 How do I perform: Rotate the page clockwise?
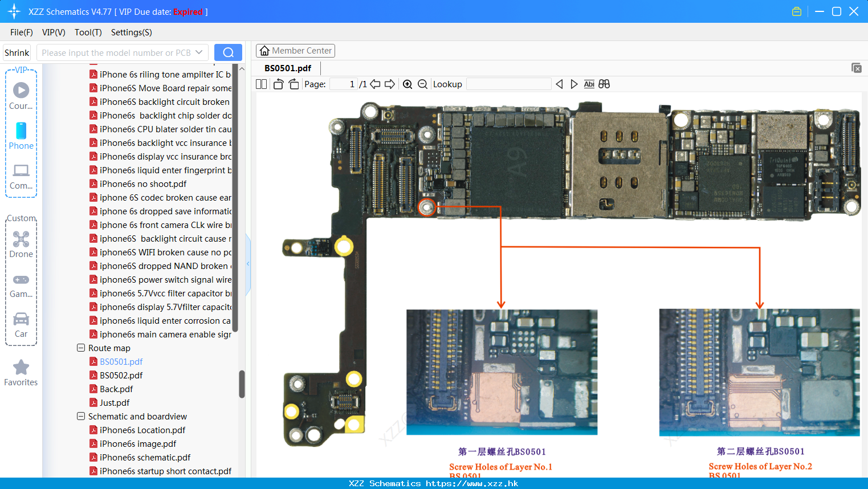coord(294,84)
